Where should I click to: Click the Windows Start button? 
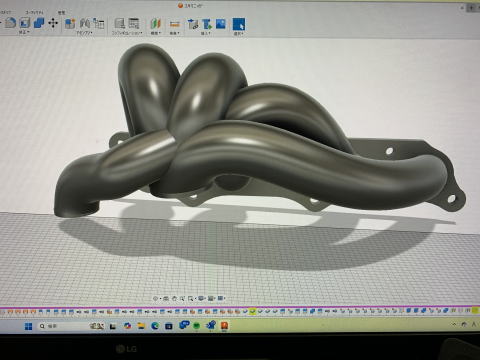click(29, 326)
